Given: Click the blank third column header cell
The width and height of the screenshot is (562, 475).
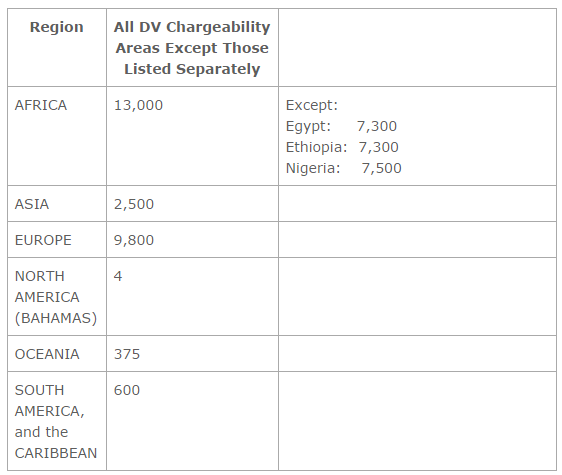Looking at the screenshot, I should (417, 48).
